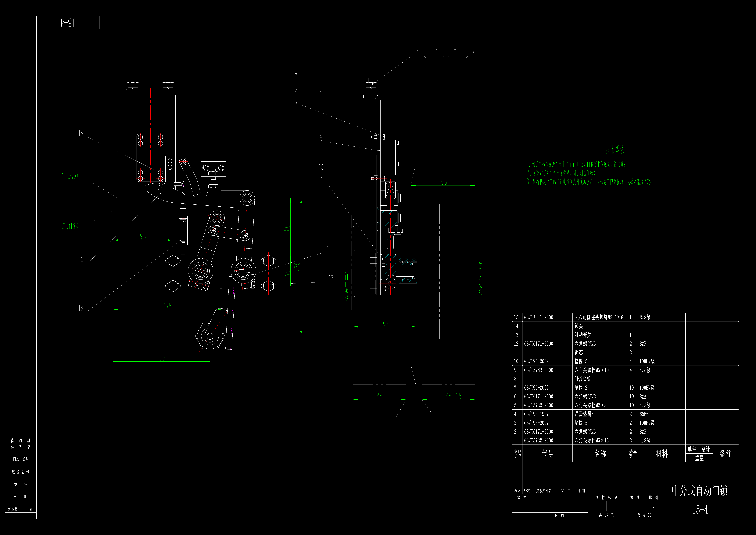Click the part name 垫圈 2

point(581,388)
